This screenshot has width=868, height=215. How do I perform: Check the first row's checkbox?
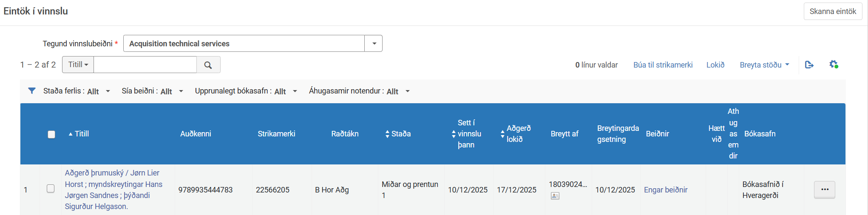(51, 189)
